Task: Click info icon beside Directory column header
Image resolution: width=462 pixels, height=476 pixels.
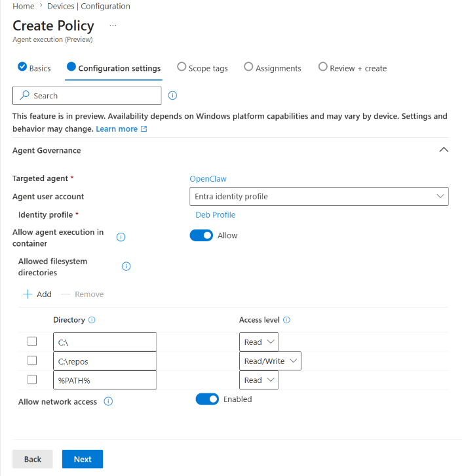Action: tap(92, 320)
